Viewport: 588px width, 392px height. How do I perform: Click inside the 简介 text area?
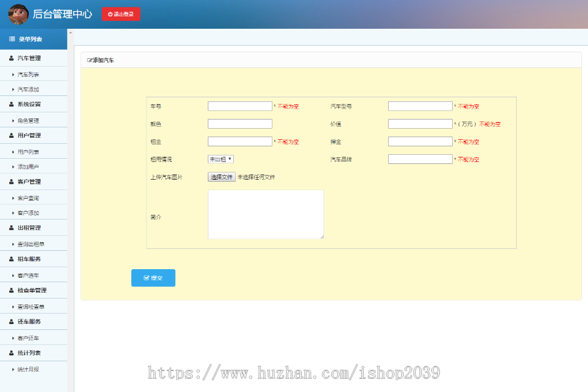point(266,214)
